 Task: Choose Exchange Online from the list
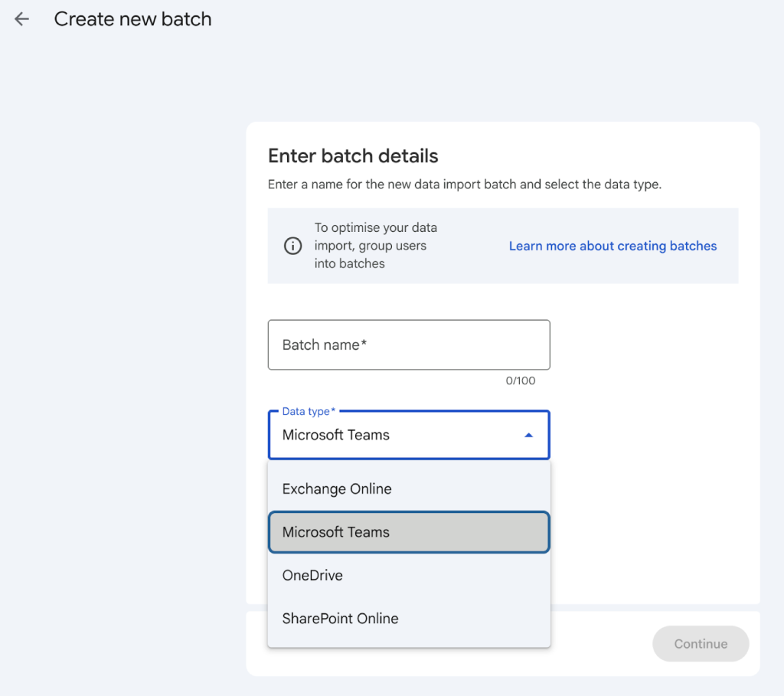[x=409, y=489]
